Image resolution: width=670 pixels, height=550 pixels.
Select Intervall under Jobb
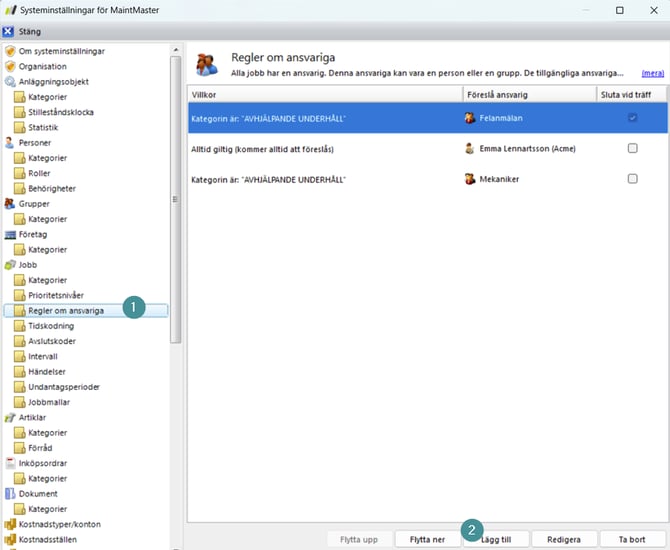pos(43,356)
